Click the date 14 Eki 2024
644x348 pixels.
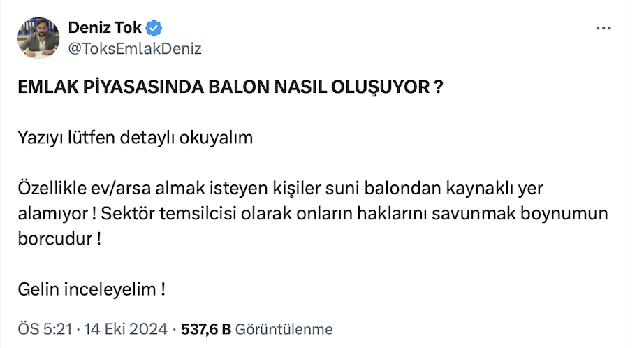(x=126, y=328)
